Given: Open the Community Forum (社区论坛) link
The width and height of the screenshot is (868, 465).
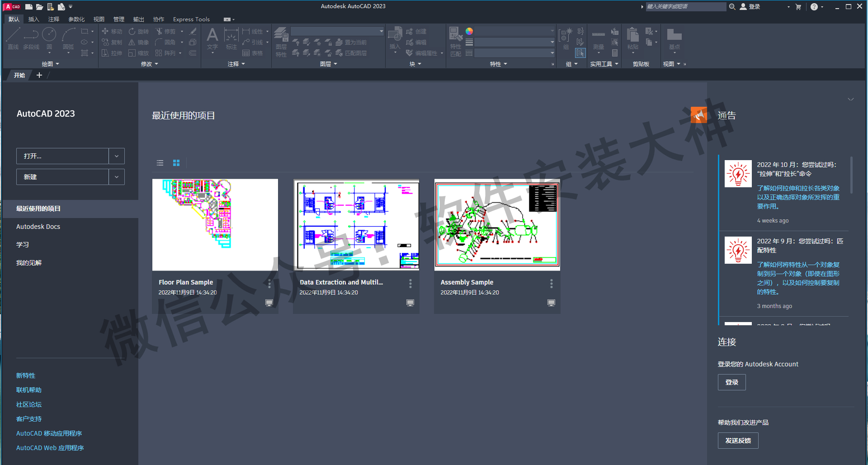Looking at the screenshot, I should (x=29, y=404).
